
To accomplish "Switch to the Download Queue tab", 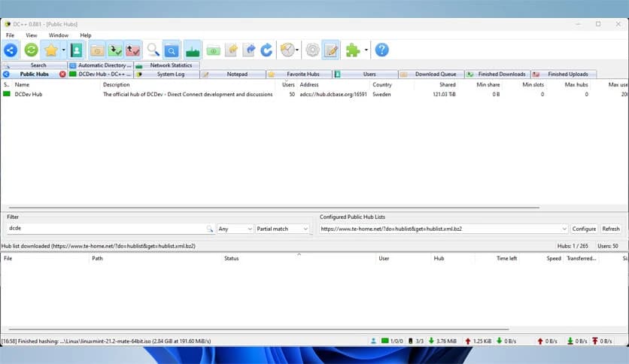I will click(x=432, y=74).
